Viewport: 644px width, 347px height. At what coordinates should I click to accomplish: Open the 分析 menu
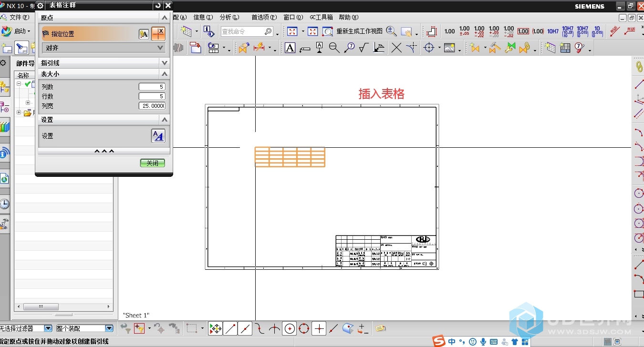(229, 17)
